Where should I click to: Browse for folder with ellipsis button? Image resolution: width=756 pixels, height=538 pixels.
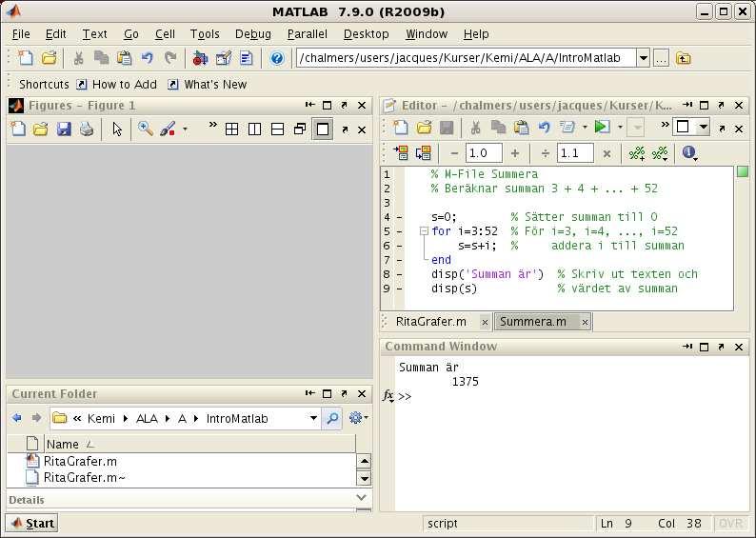[x=661, y=58]
